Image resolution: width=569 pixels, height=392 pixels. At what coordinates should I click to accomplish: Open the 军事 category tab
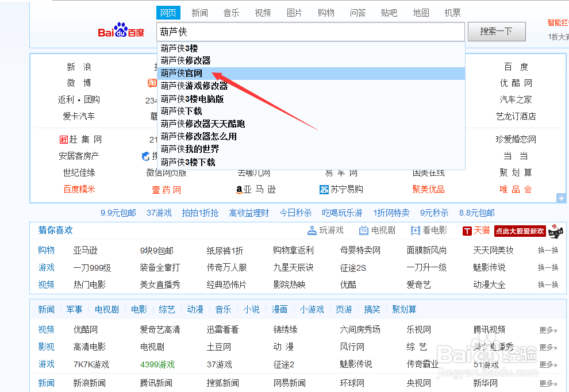click(x=74, y=310)
